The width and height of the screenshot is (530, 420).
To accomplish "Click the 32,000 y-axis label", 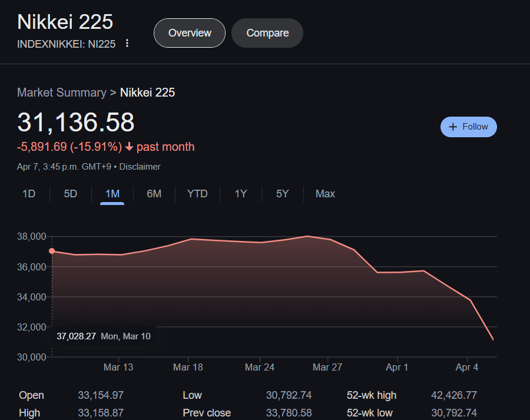I will (x=31, y=327).
